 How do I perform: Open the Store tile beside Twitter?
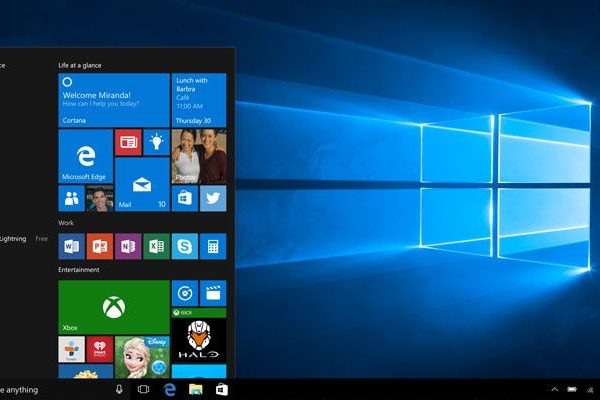click(x=184, y=198)
